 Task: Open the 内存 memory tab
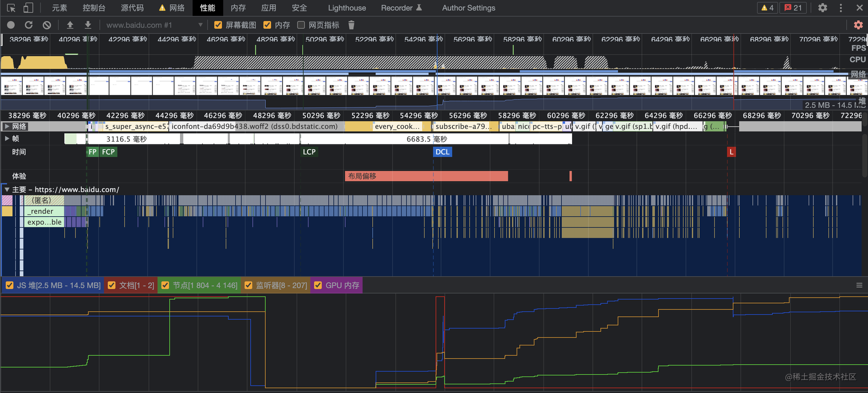point(238,8)
